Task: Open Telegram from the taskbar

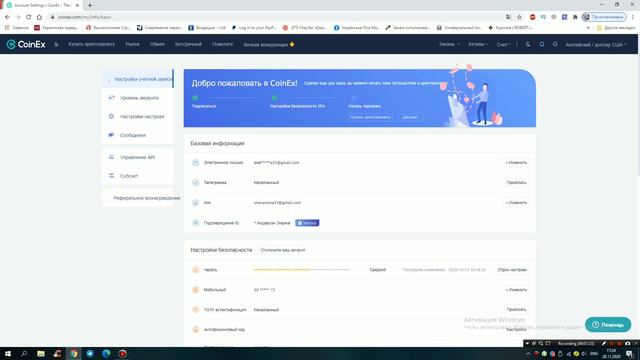Action: pos(90,353)
